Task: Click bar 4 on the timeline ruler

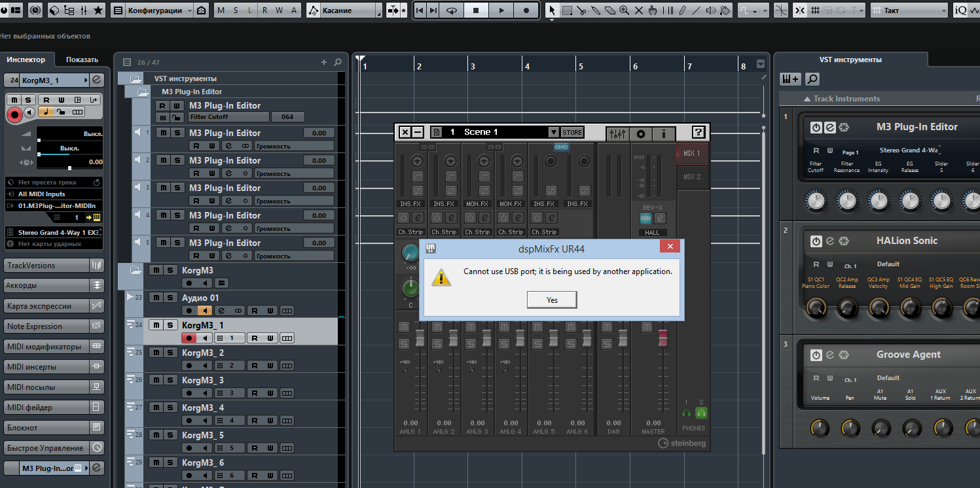Action: pos(526,66)
